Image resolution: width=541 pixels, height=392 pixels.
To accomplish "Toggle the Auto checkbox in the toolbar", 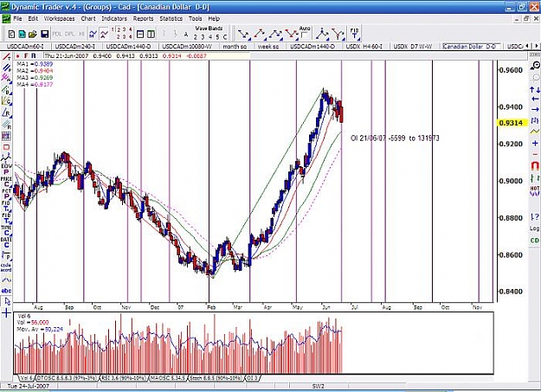I will pos(304,35).
